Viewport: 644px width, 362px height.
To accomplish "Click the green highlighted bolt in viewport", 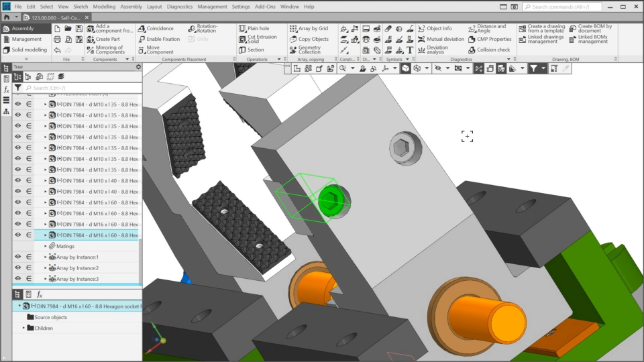I will point(331,199).
